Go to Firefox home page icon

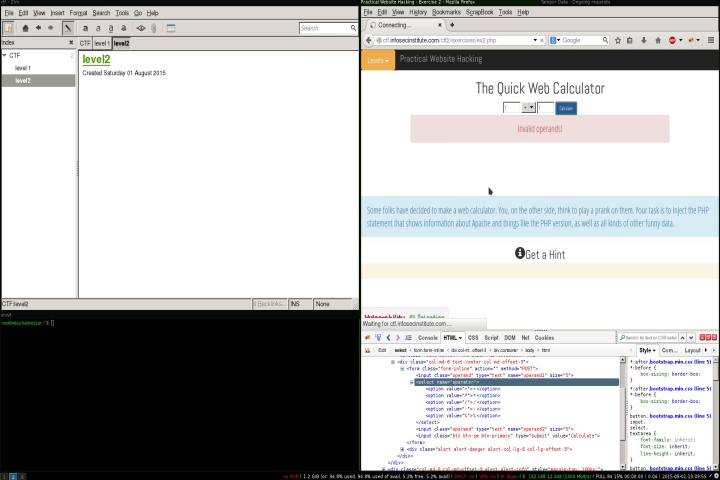[x=658, y=40]
